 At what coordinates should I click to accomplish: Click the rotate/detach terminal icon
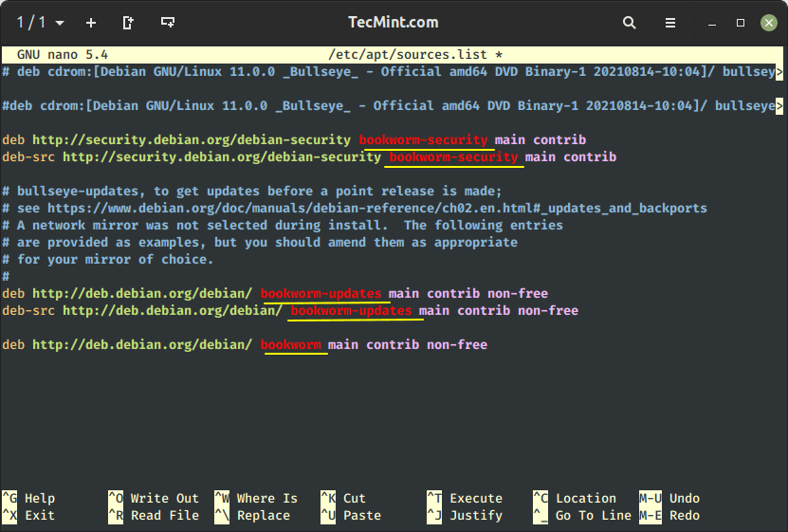[128, 23]
